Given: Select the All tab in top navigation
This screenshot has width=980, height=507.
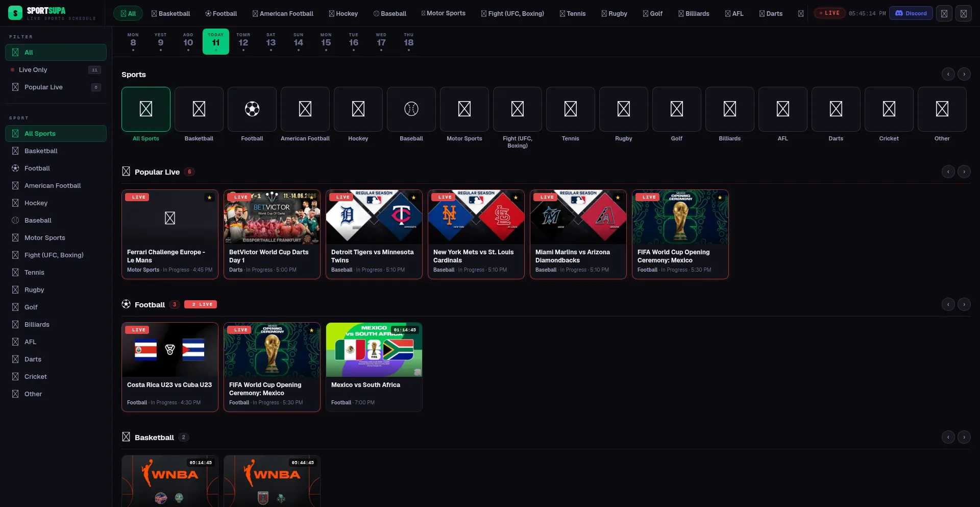Looking at the screenshot, I should coord(128,13).
